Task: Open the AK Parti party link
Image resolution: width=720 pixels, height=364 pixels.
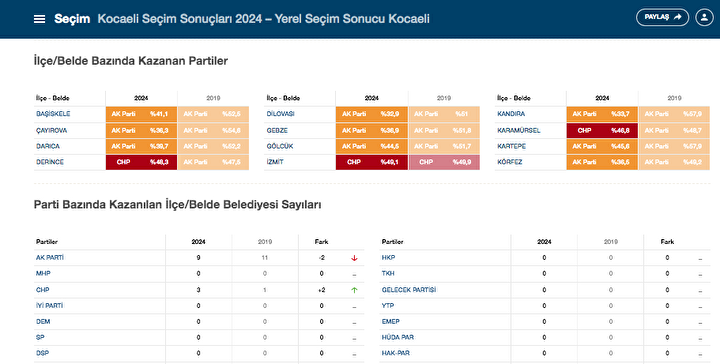Action: click(50, 258)
